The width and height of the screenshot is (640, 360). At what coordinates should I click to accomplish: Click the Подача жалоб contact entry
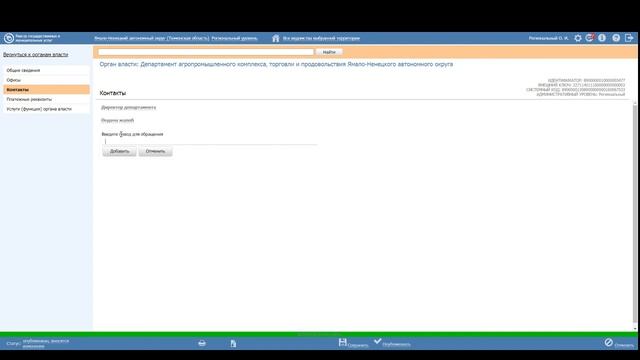tap(118, 120)
